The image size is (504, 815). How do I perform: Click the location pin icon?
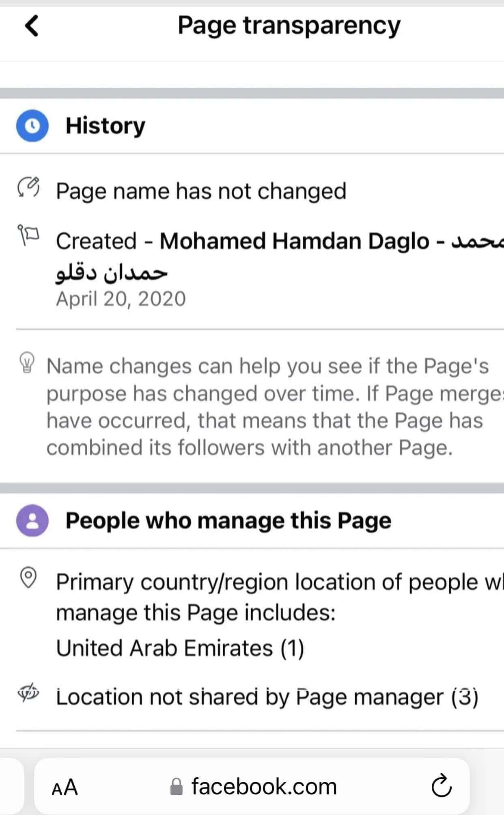28,578
